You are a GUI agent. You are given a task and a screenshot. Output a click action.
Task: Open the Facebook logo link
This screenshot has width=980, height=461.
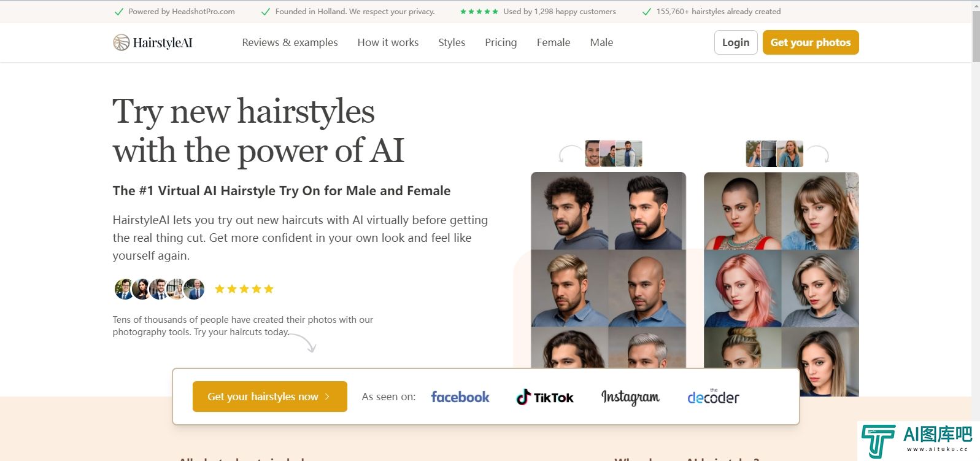[x=460, y=397]
